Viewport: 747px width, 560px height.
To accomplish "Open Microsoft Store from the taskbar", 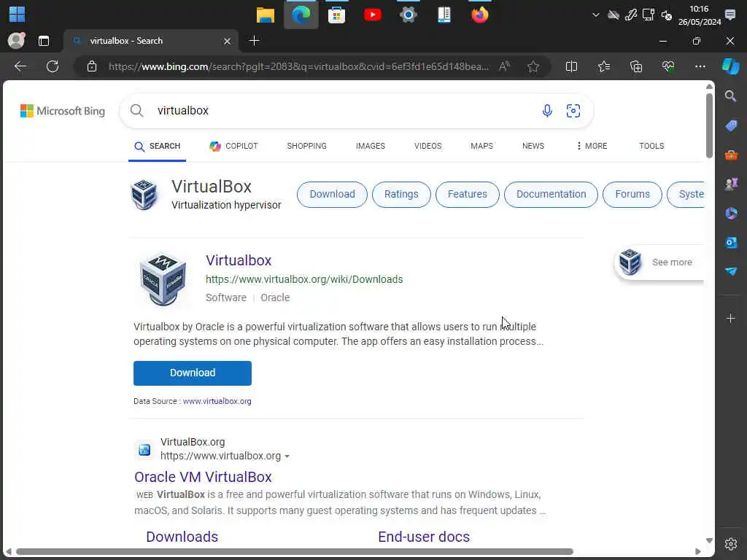I will click(x=336, y=15).
